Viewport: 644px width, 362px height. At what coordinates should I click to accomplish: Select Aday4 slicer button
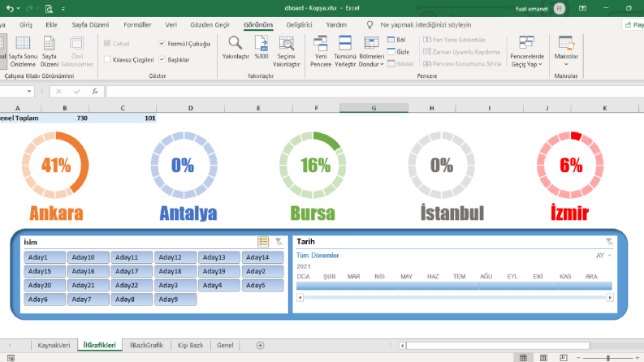tap(219, 285)
